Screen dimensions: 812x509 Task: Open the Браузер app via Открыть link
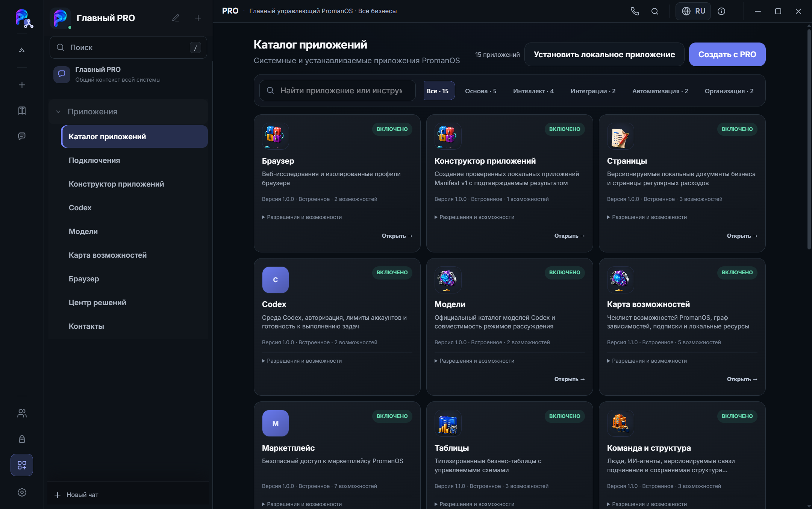point(397,236)
